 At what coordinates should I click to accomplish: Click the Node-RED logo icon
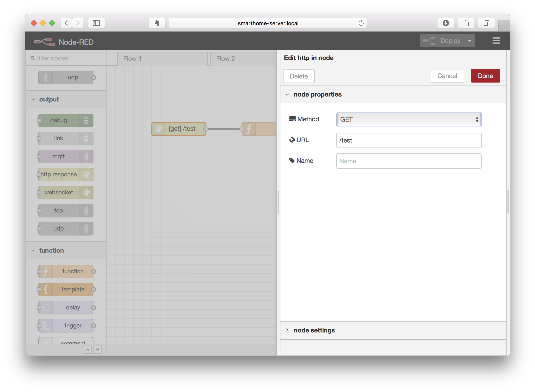point(44,42)
